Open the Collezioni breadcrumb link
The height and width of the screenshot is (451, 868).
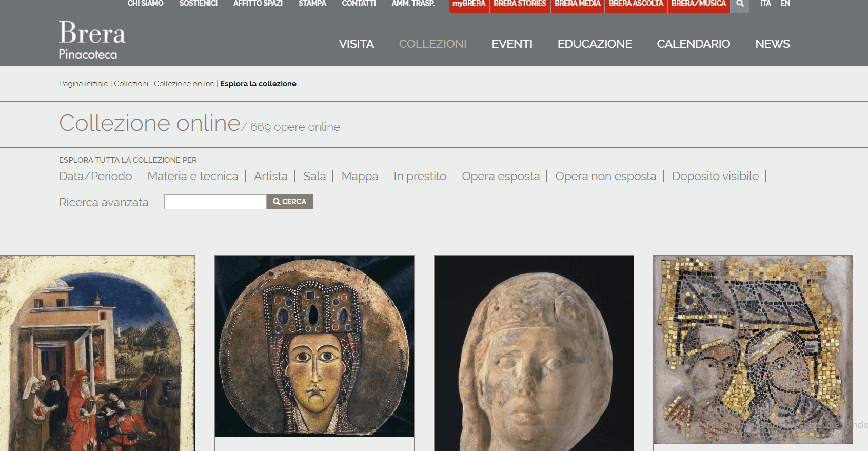click(x=131, y=84)
